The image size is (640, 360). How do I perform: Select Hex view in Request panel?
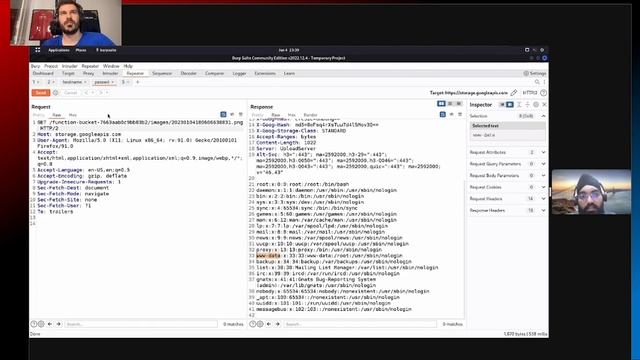coord(73,115)
